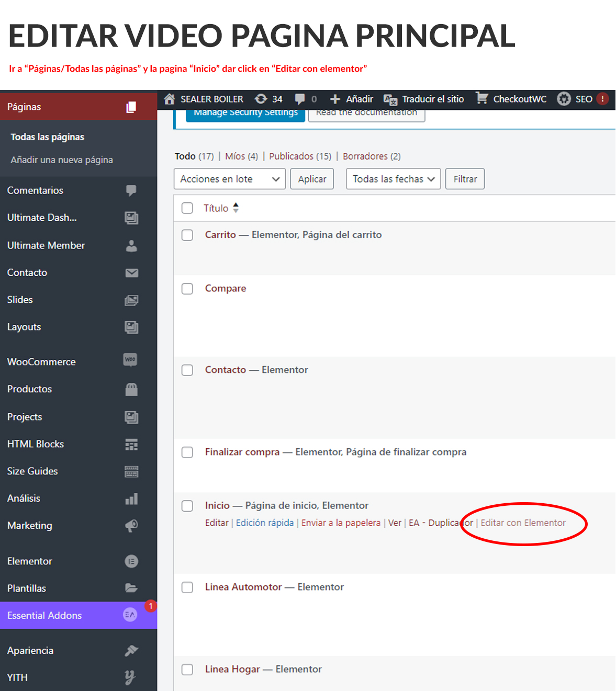Select Añadir una nueva página submenu item
The height and width of the screenshot is (691, 616).
click(x=62, y=160)
